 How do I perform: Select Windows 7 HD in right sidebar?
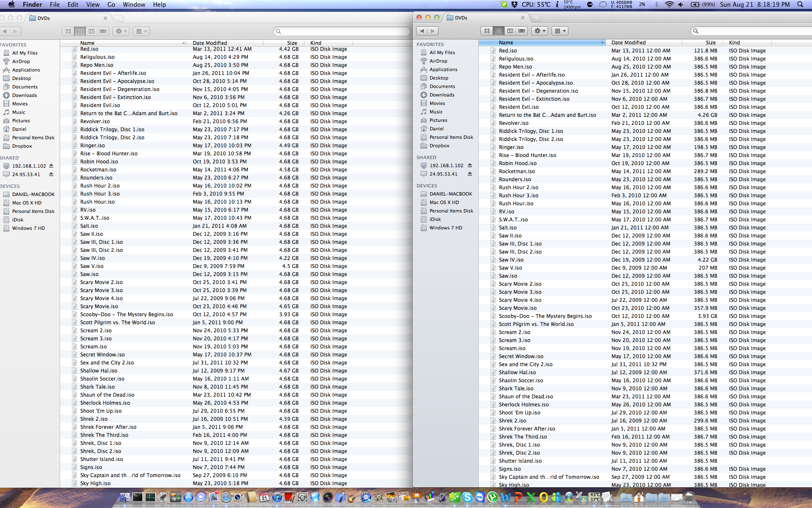pos(446,228)
